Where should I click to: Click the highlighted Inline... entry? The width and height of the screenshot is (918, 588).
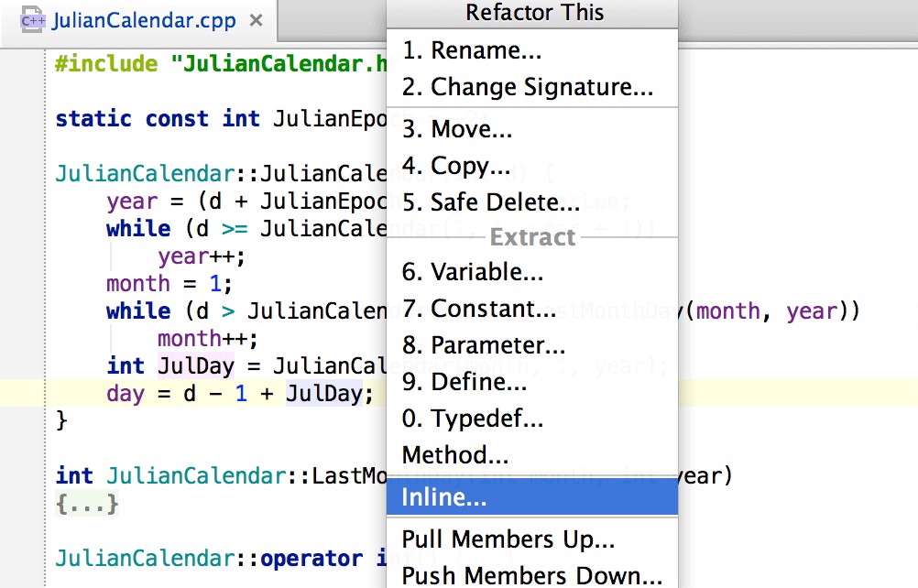pos(444,497)
